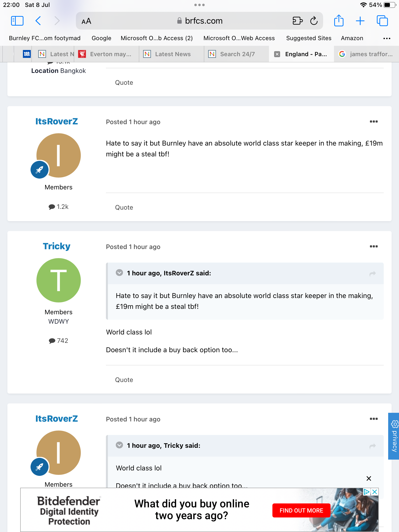Viewport: 399px width, 532px height.
Task: Switch to the Search 24/7 tab
Action: 237,54
